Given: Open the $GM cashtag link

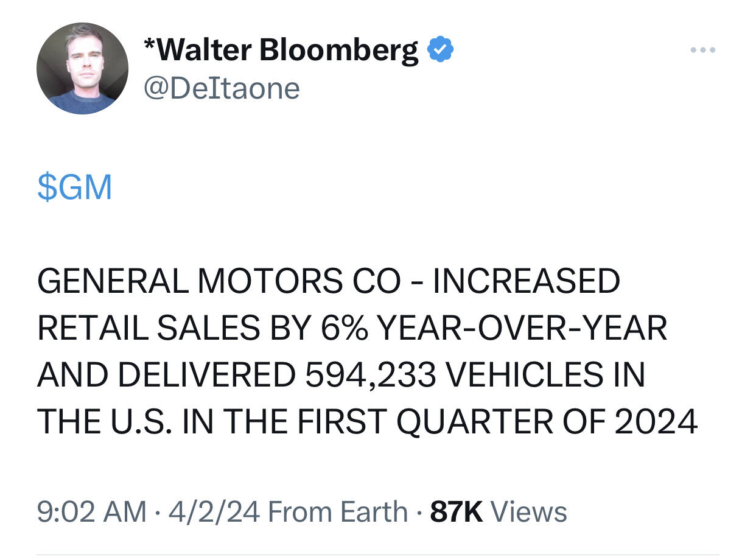Looking at the screenshot, I should pos(75,187).
